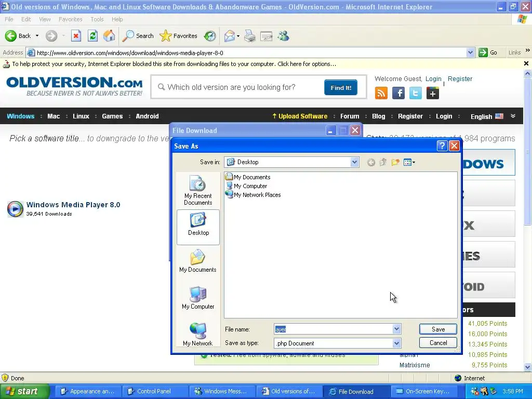532x399 pixels.
Task: Open the IE Search toolbar button
Action: 138,36
